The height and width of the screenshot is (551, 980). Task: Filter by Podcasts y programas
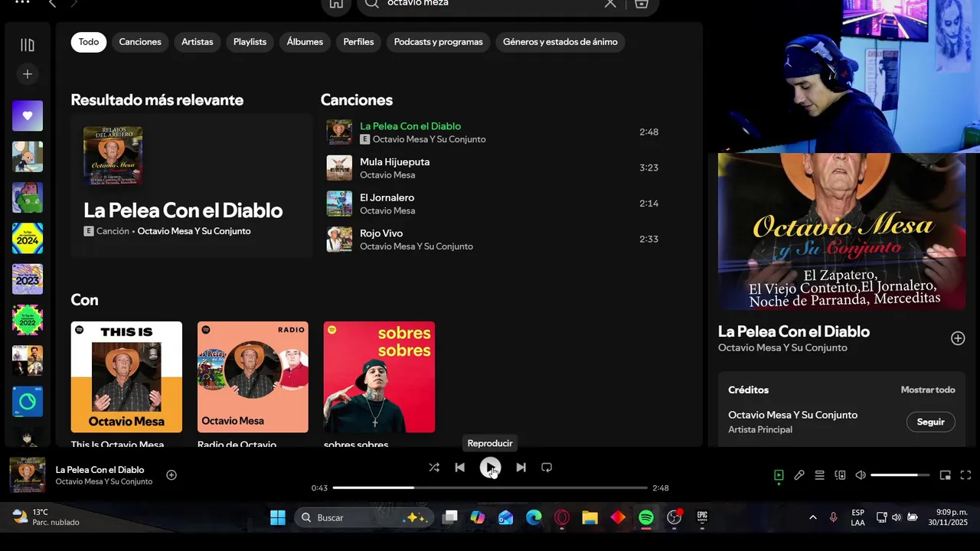(438, 42)
